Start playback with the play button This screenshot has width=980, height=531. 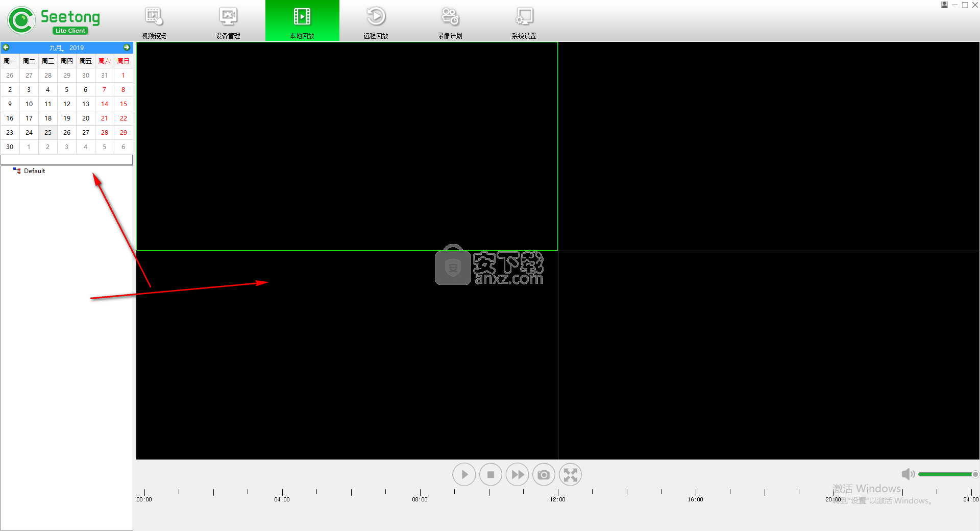(464, 474)
